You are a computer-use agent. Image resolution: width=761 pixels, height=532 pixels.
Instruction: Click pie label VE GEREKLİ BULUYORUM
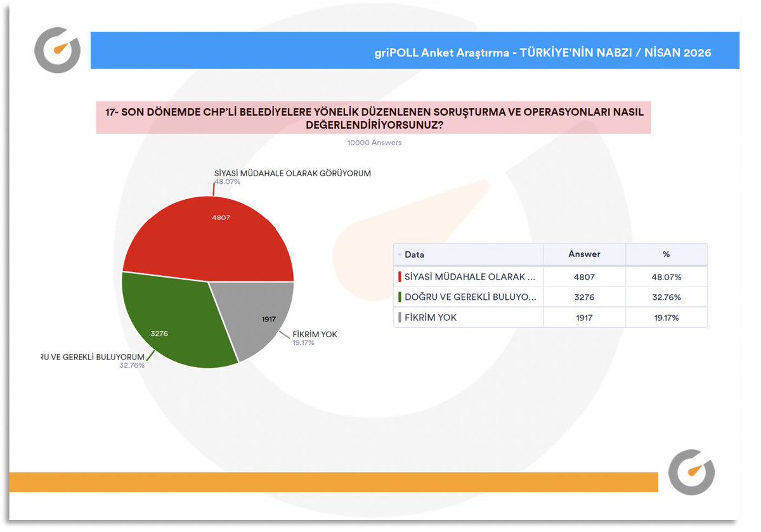click(91, 357)
